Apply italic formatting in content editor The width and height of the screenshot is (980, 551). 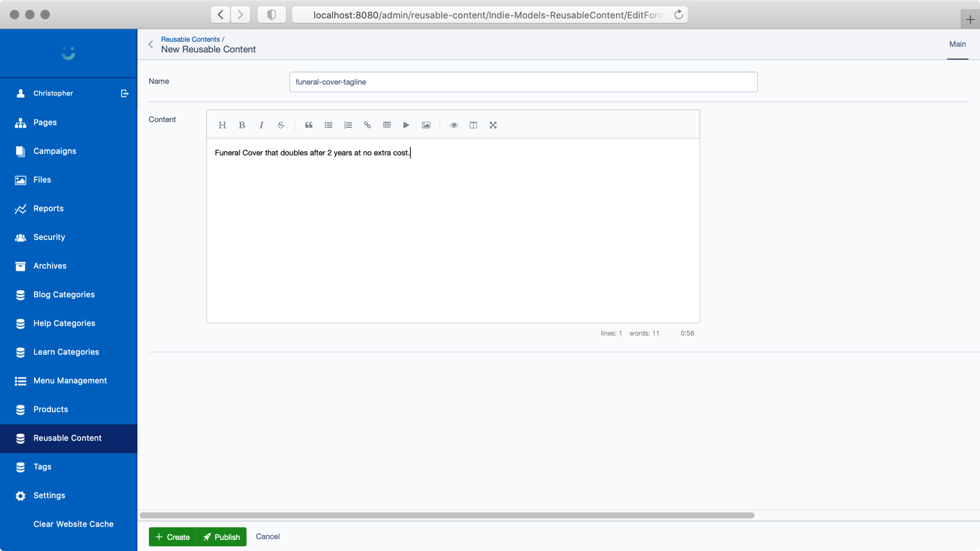pos(261,125)
